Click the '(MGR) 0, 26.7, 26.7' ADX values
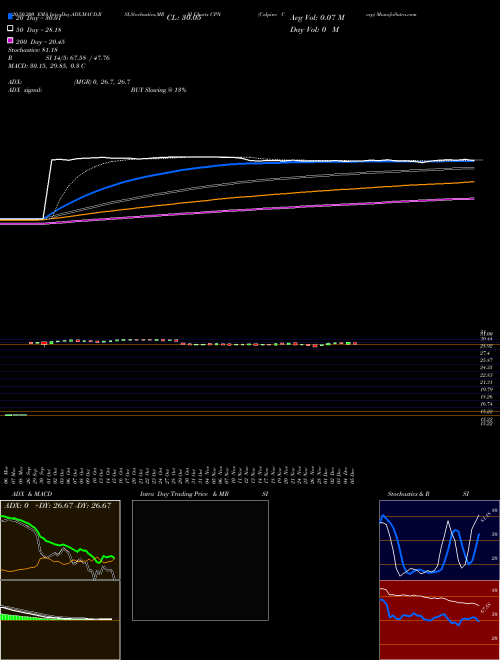Image resolution: width=500 pixels, height=660 pixels. (x=102, y=82)
